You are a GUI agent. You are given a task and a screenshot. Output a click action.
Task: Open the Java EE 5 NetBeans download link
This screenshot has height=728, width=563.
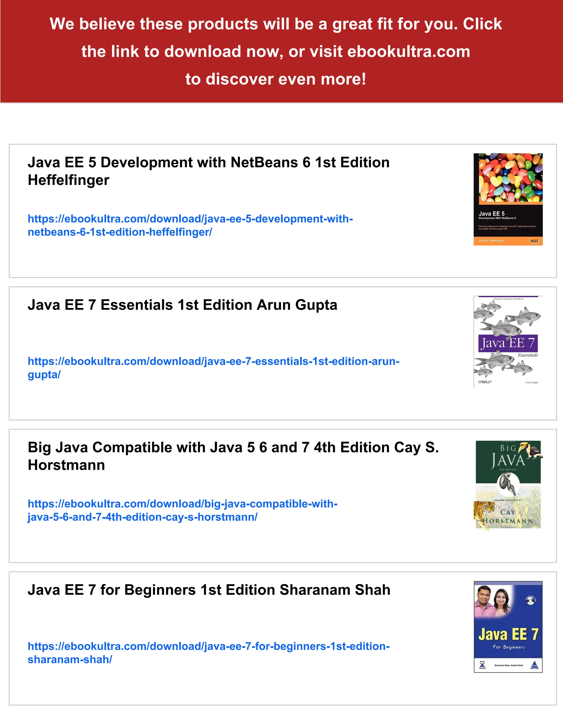(x=190, y=219)
